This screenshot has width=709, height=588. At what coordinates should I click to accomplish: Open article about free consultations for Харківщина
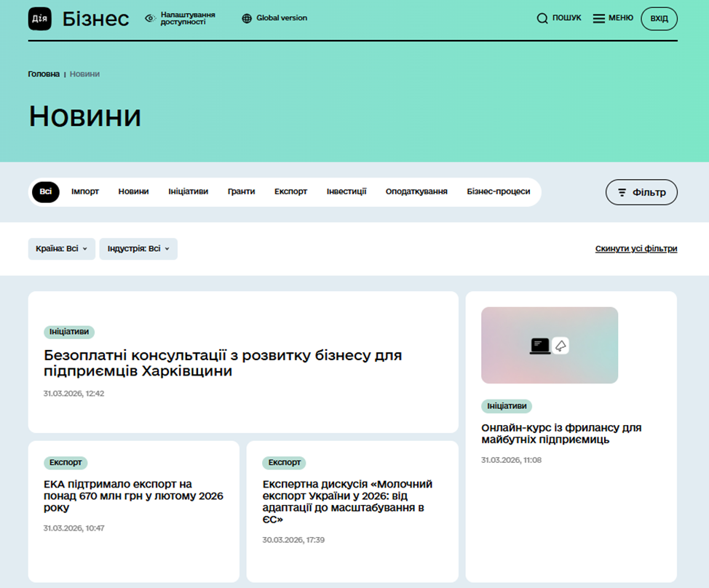[223, 362]
